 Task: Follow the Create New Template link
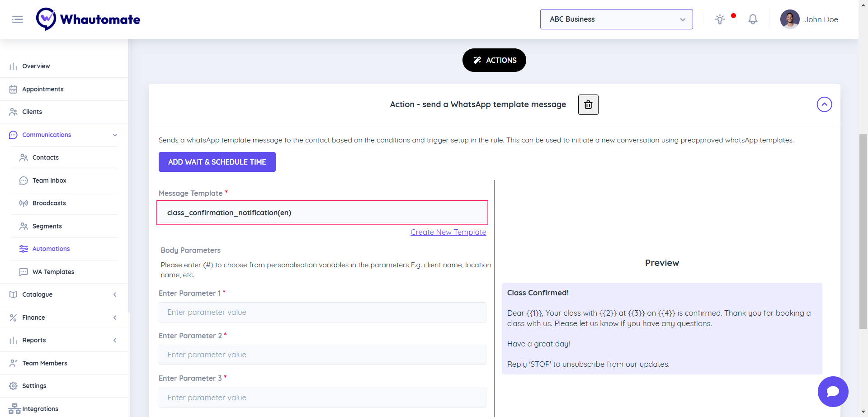tap(448, 232)
